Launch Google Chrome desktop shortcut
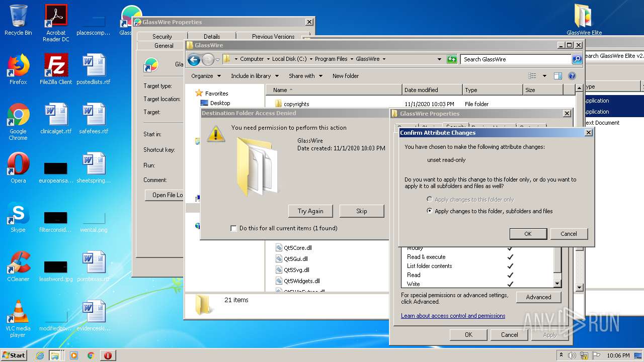644x362 pixels. point(18,122)
